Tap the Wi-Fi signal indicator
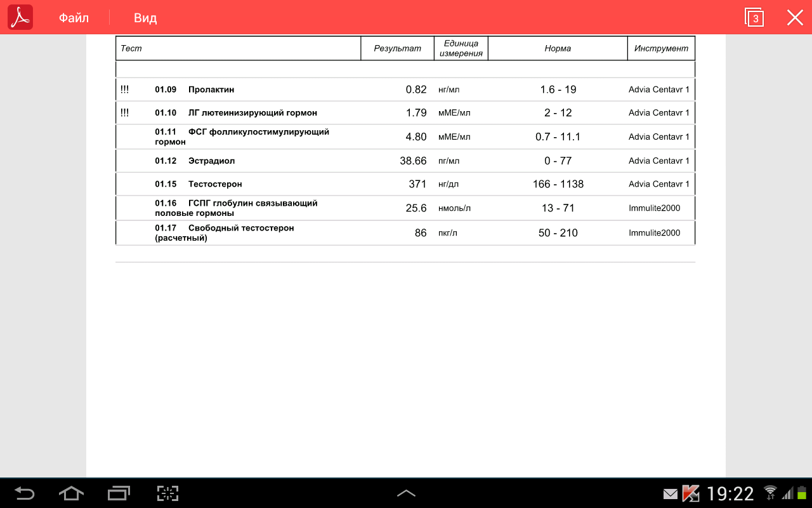This screenshot has width=812, height=508. pyautogui.click(x=770, y=493)
